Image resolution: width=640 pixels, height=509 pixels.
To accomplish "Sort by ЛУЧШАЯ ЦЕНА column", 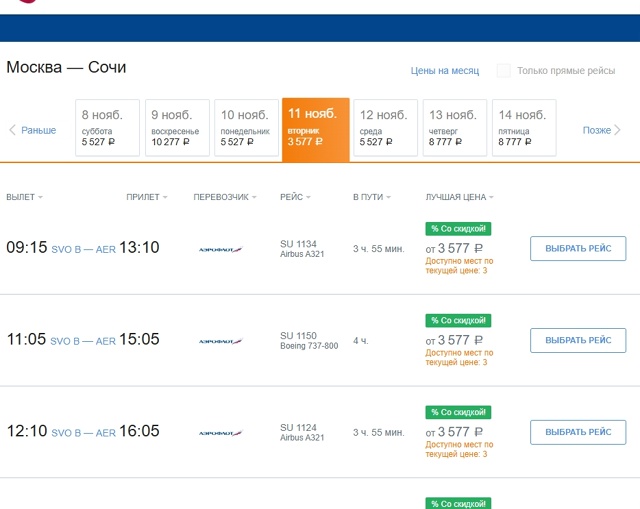I will [x=459, y=197].
